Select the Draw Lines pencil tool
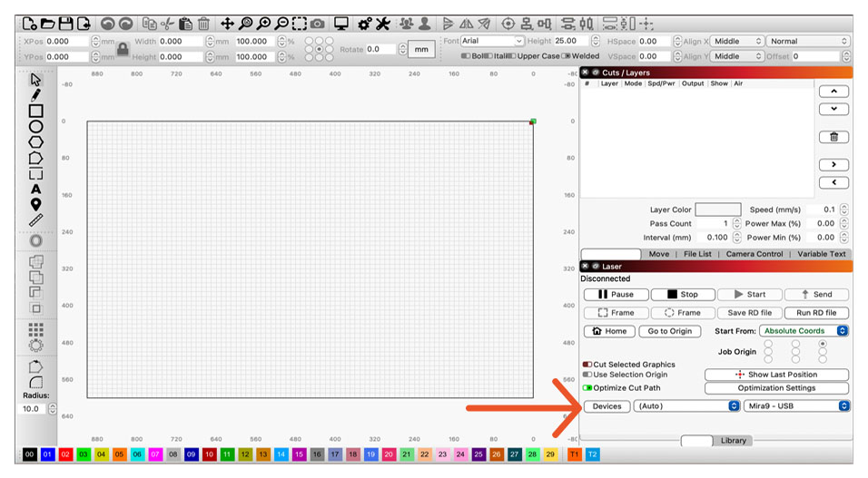This screenshot has width=868, height=478. [x=35, y=94]
